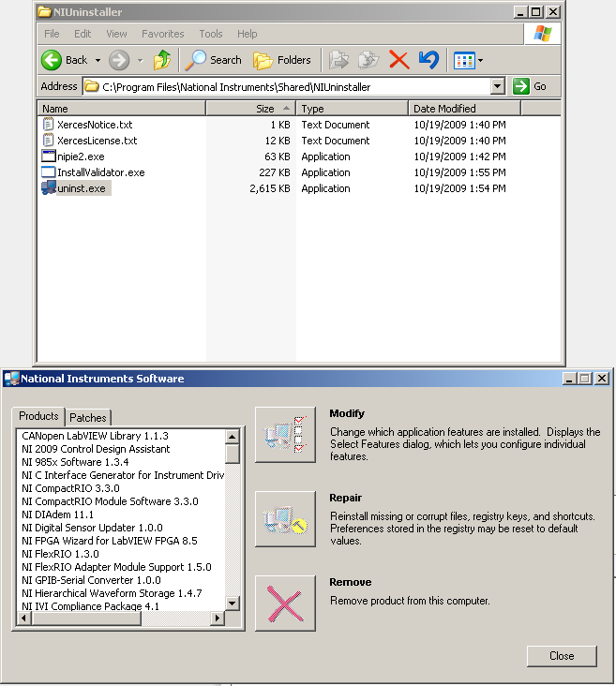Viewport: 616px width, 686px height.
Task: Click the Move To toolbar icon
Action: 338,60
